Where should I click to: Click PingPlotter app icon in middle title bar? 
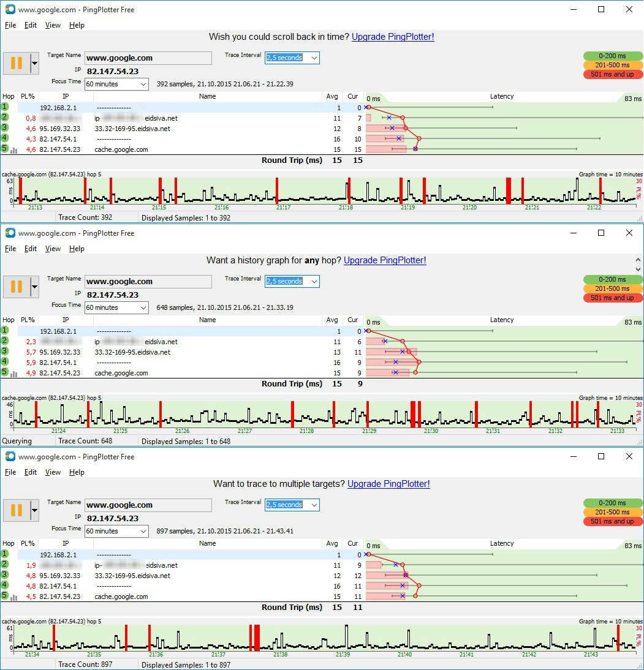click(x=10, y=233)
